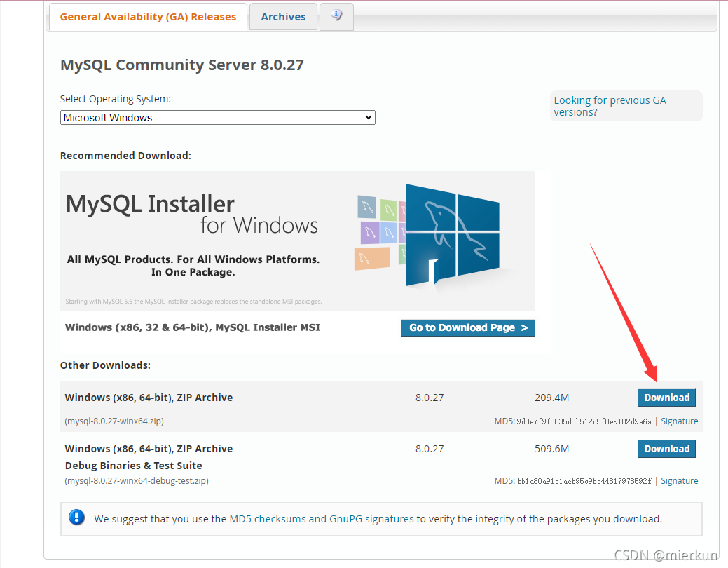Open MD5 checksums and GnuPG signatures link

[322, 519]
